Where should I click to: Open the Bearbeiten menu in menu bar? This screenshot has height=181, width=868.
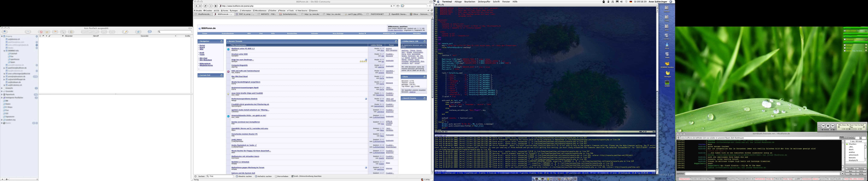[x=470, y=2]
